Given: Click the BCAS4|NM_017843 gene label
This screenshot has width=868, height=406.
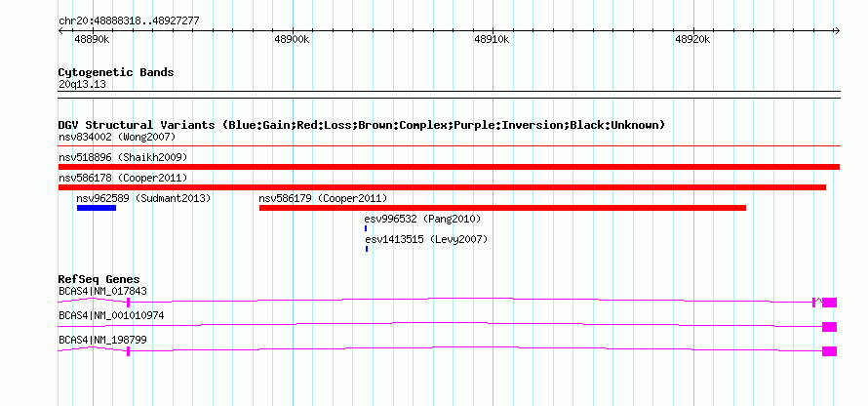Looking at the screenshot, I should pyautogui.click(x=102, y=292).
